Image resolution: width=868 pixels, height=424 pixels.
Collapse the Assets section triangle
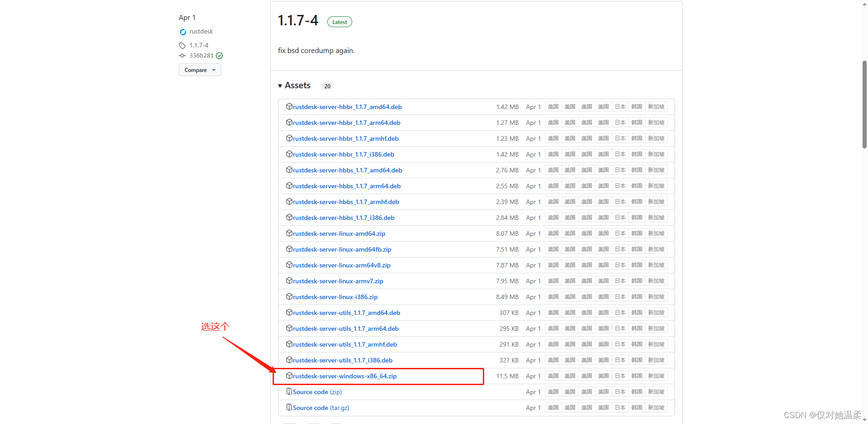tap(280, 86)
